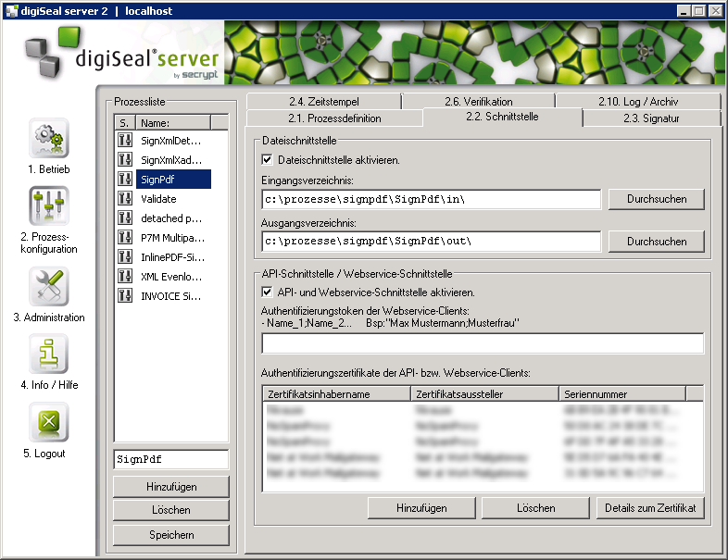
Task: Click the Ausgangsverzeichnis path field
Action: tap(432, 242)
